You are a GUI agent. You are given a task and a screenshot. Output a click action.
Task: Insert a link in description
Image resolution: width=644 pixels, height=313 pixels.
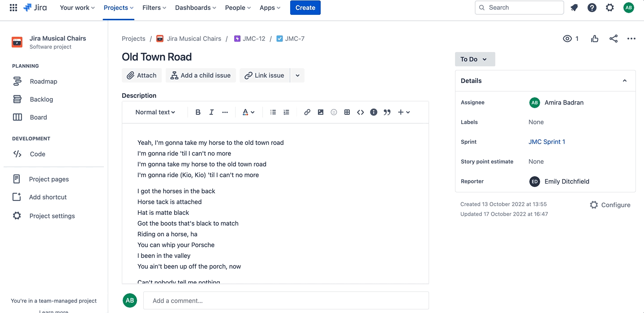point(307,112)
